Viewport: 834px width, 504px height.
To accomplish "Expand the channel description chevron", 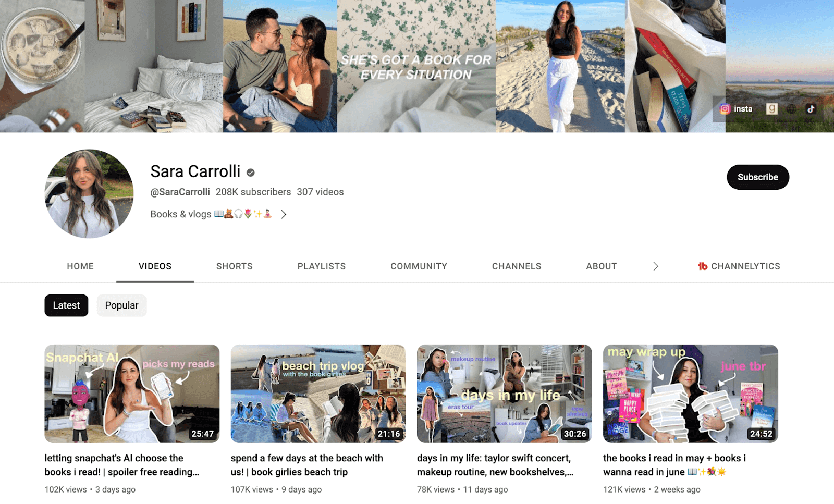I will (284, 214).
